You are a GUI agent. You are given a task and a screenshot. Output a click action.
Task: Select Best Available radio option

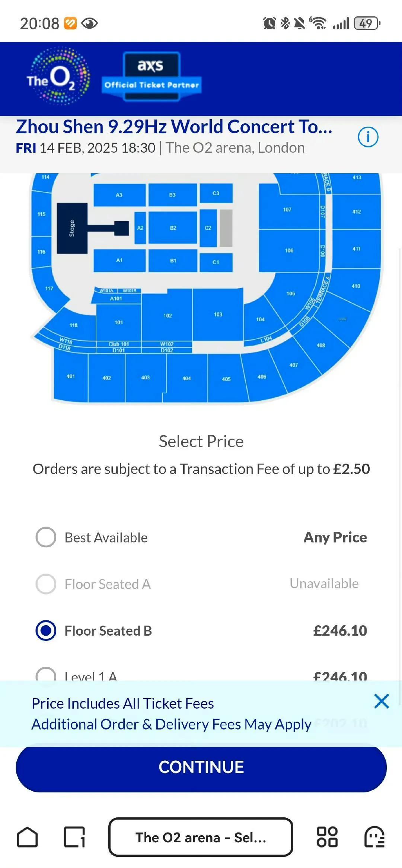tap(46, 537)
